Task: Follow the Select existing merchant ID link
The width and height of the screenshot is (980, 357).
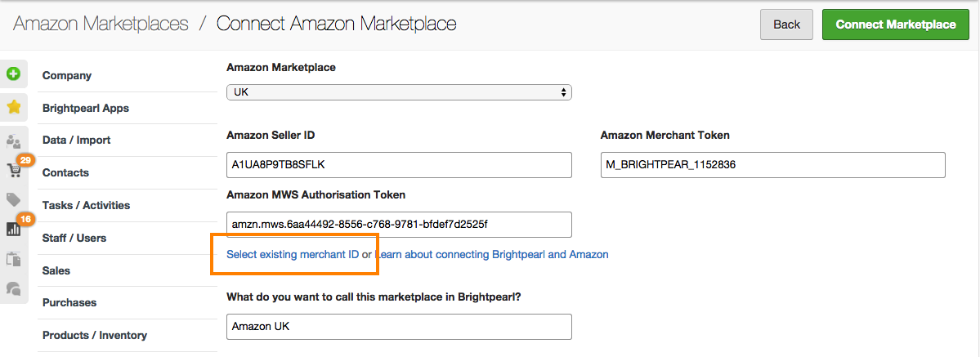Action: point(293,254)
